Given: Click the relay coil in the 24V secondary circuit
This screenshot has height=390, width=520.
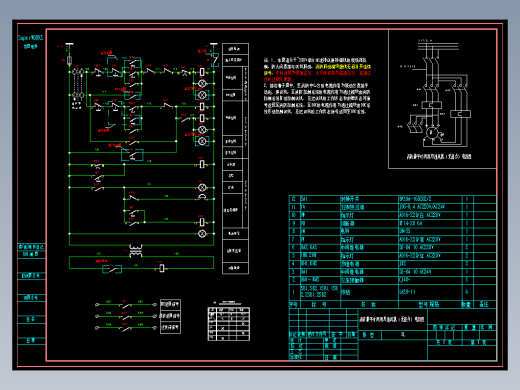Looking at the screenshot, I should [x=162, y=268].
